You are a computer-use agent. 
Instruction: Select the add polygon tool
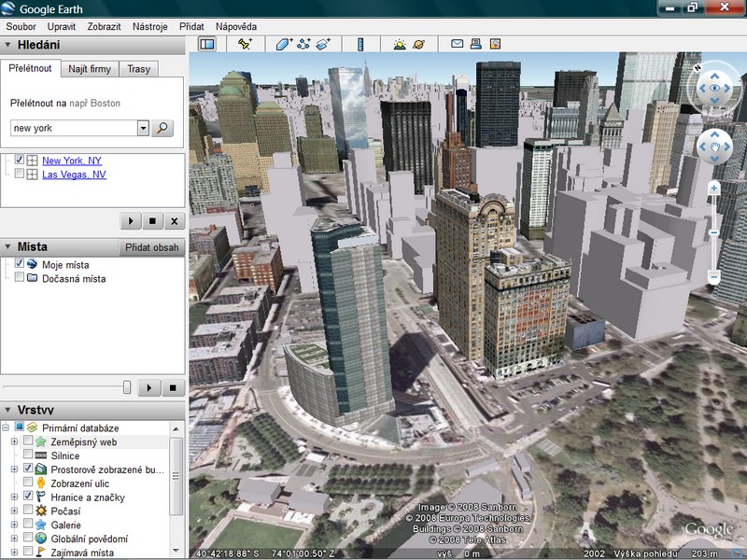284,44
